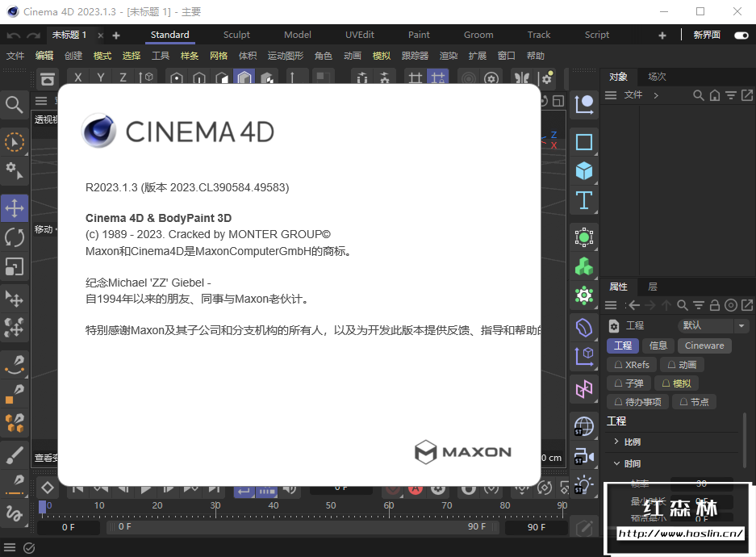This screenshot has width=756, height=557.
Task: Open the 运动图形 menu
Action: (x=286, y=56)
